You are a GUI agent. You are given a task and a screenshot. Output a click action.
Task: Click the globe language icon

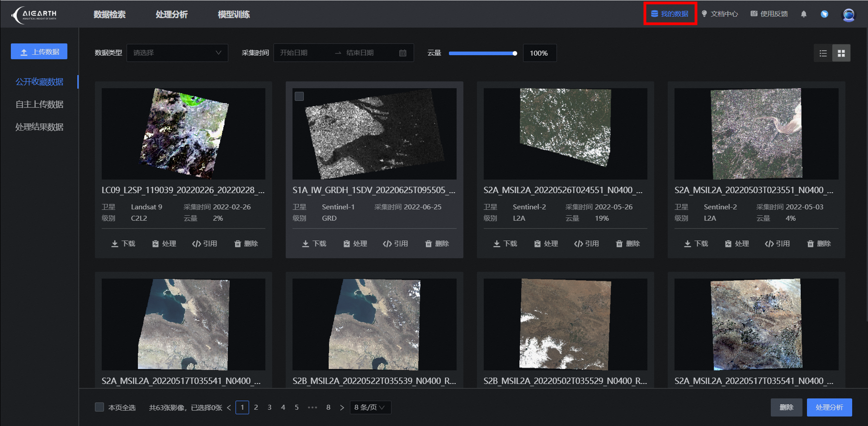824,14
